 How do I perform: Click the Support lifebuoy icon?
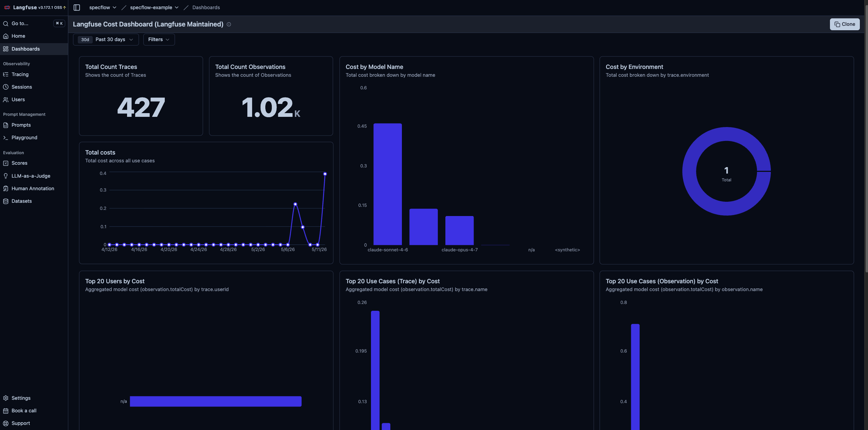pos(6,423)
